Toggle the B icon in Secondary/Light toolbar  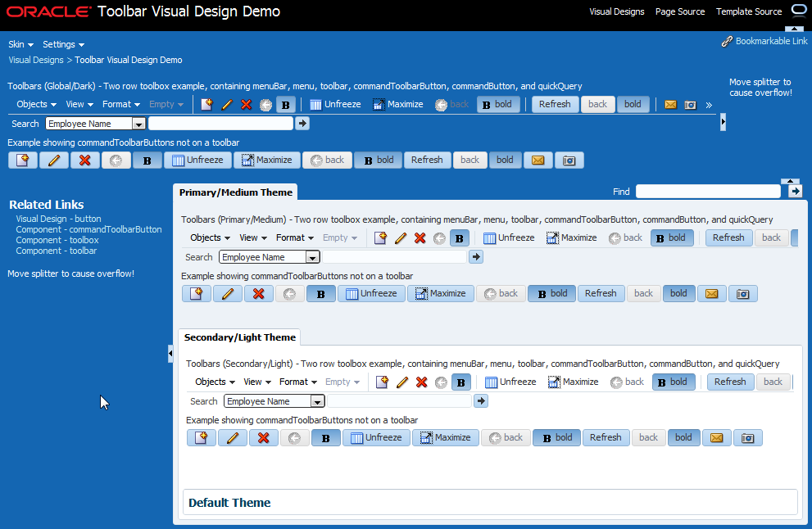point(460,382)
